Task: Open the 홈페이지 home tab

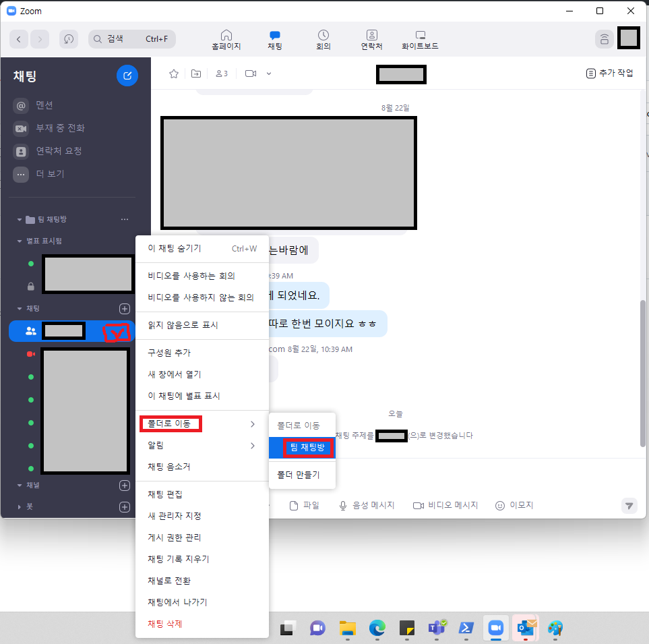Action: (226, 40)
